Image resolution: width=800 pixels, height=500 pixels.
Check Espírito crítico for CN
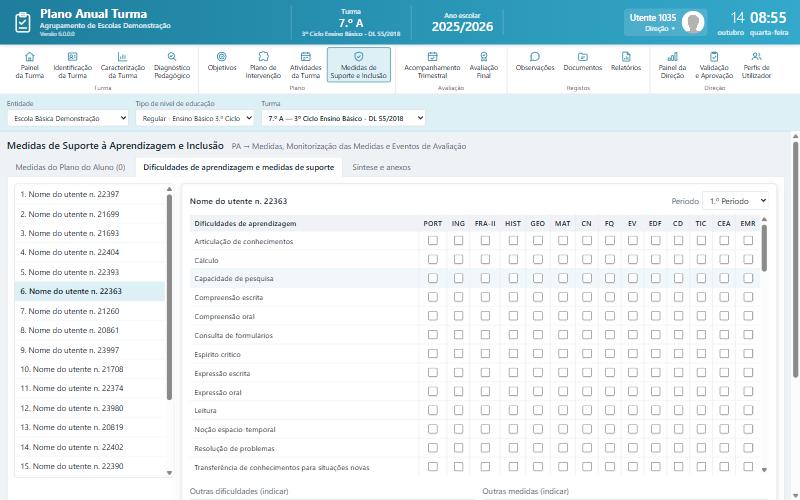pyautogui.click(x=587, y=354)
